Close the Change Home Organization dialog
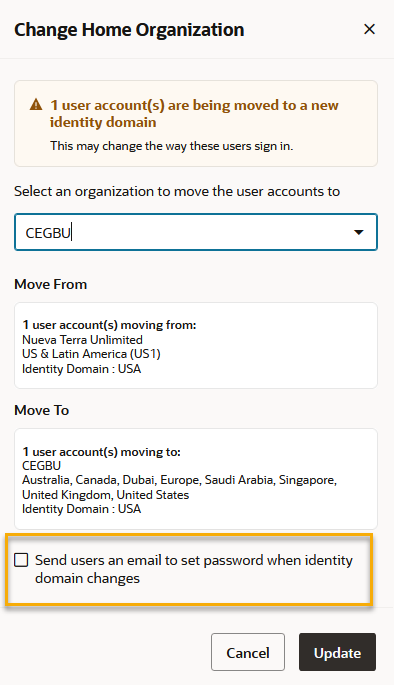Image resolution: width=395 pixels, height=685 pixels. point(369,29)
